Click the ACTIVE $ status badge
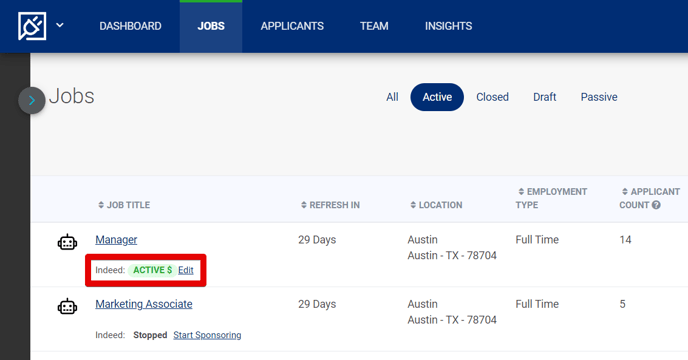 152,270
